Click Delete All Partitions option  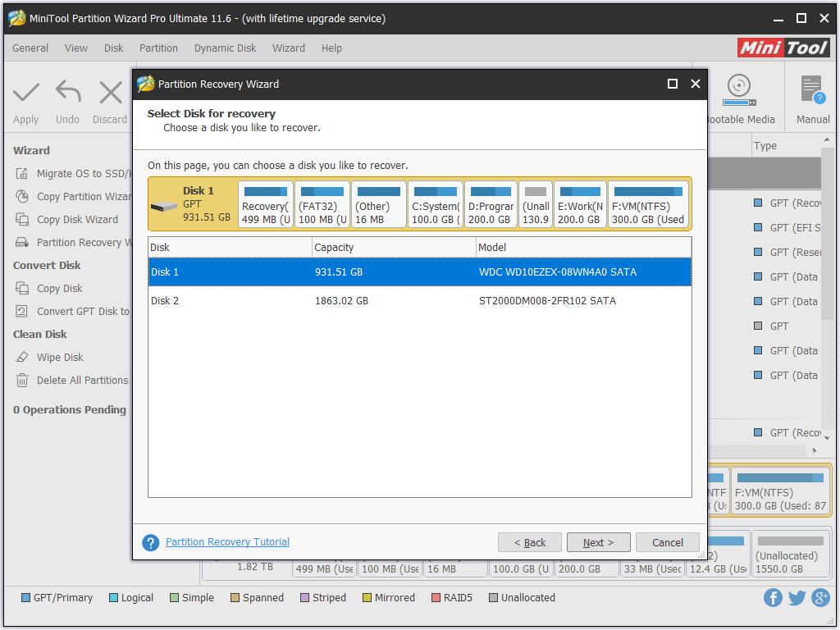click(x=83, y=381)
